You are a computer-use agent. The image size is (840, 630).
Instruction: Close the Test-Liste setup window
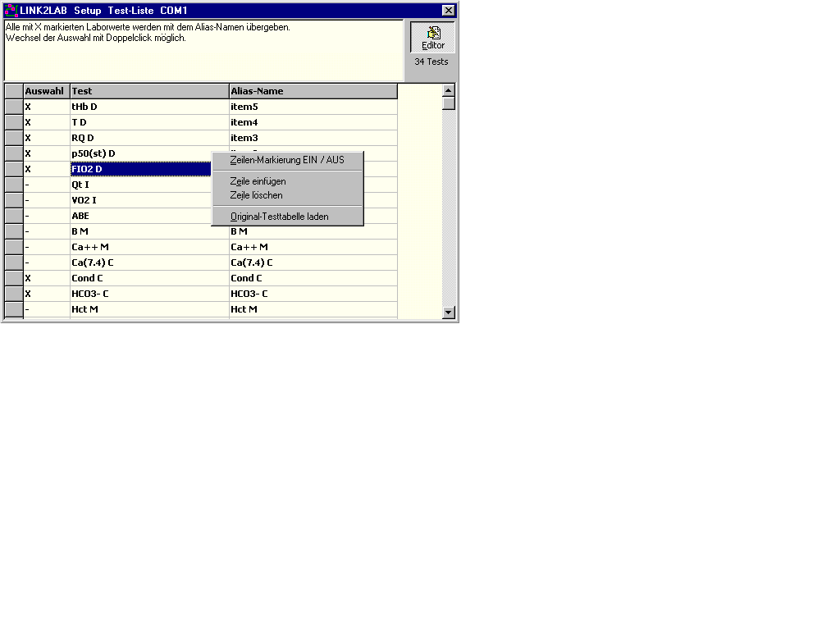pyautogui.click(x=448, y=11)
